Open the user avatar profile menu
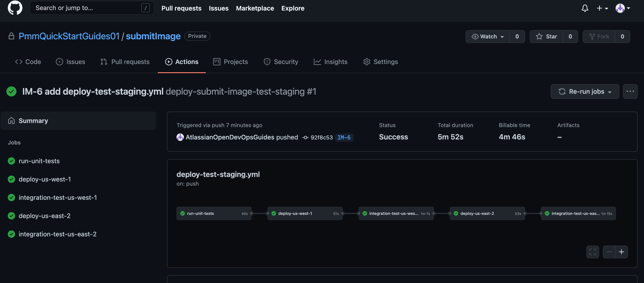This screenshot has width=644, height=283. click(x=623, y=8)
